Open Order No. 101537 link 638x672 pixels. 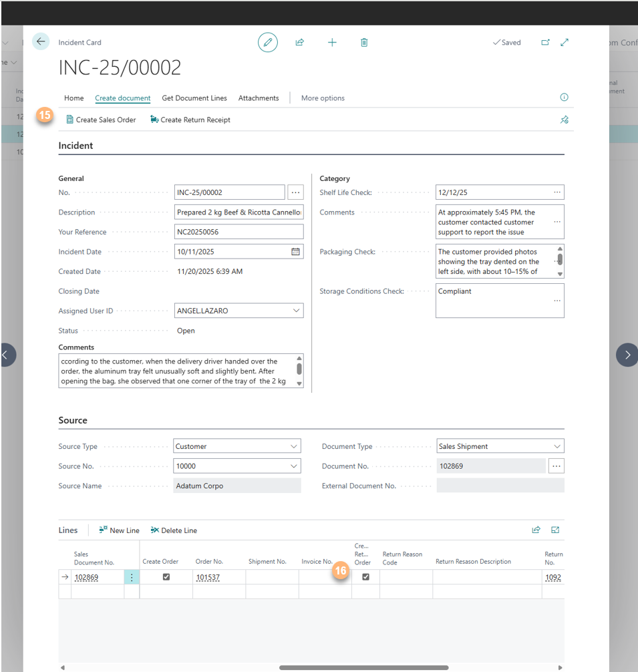tap(208, 577)
